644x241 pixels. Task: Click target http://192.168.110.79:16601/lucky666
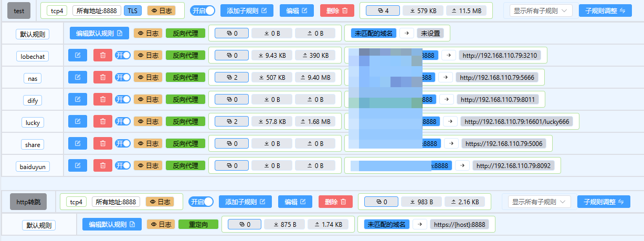pos(517,121)
